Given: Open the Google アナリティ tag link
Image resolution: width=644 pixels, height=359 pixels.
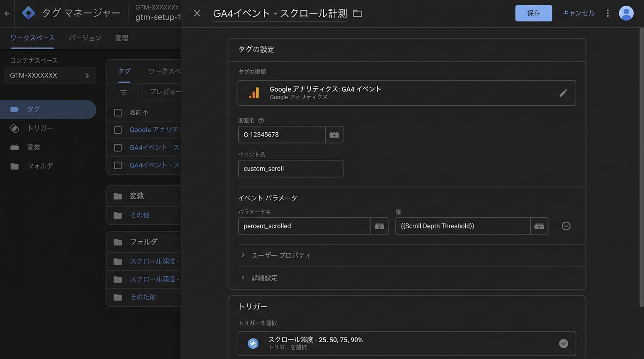Looking at the screenshot, I should (155, 130).
